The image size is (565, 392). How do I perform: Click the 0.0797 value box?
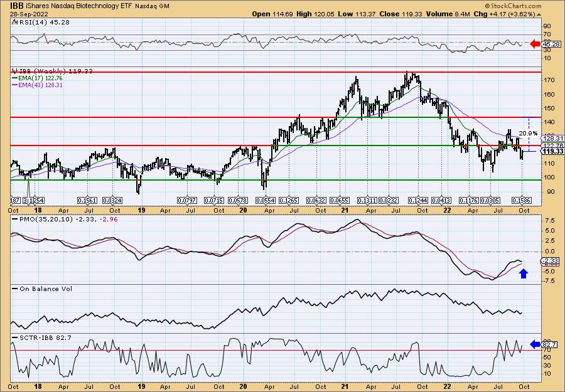187,200
